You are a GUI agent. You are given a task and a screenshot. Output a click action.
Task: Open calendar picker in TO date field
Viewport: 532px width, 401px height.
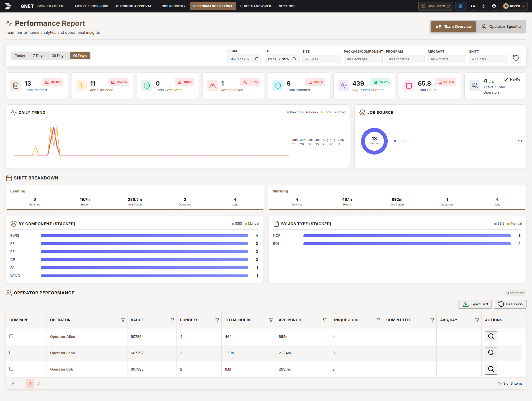tap(294, 59)
